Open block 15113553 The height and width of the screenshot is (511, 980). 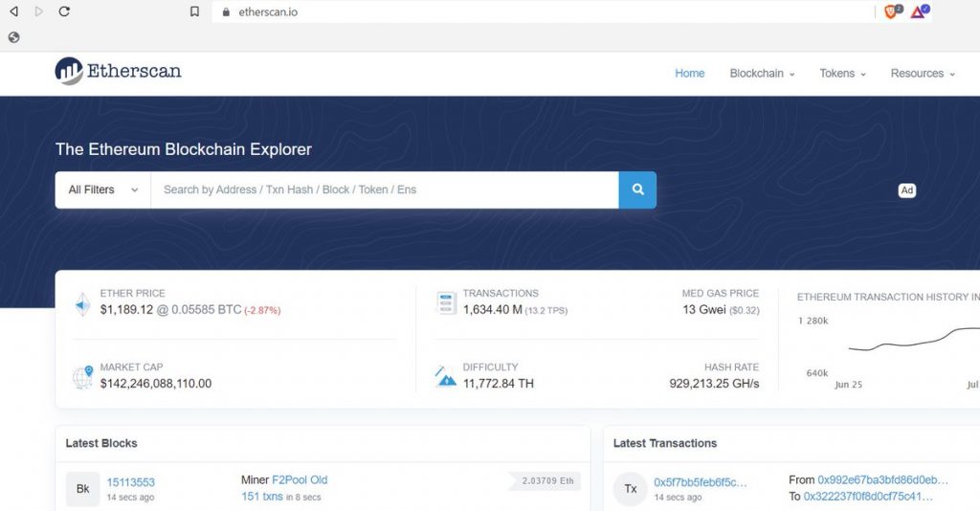click(x=130, y=482)
